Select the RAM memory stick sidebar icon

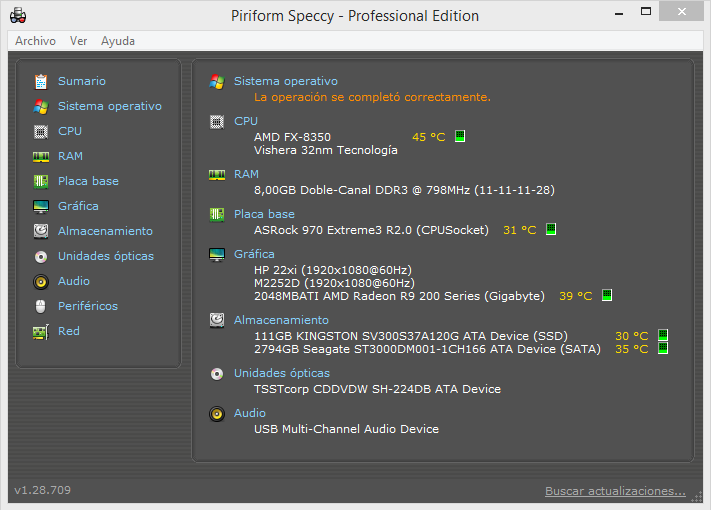click(41, 157)
